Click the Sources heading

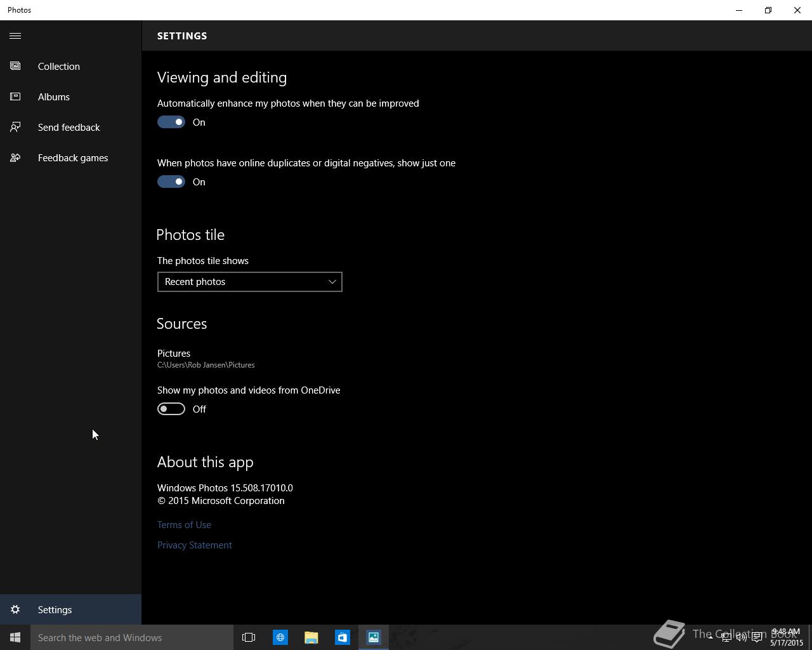tap(182, 324)
